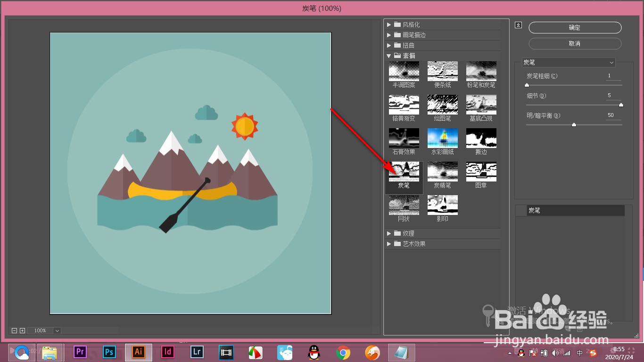Expand the 纹理 filter folder
This screenshot has height=362, width=644.
(389, 233)
